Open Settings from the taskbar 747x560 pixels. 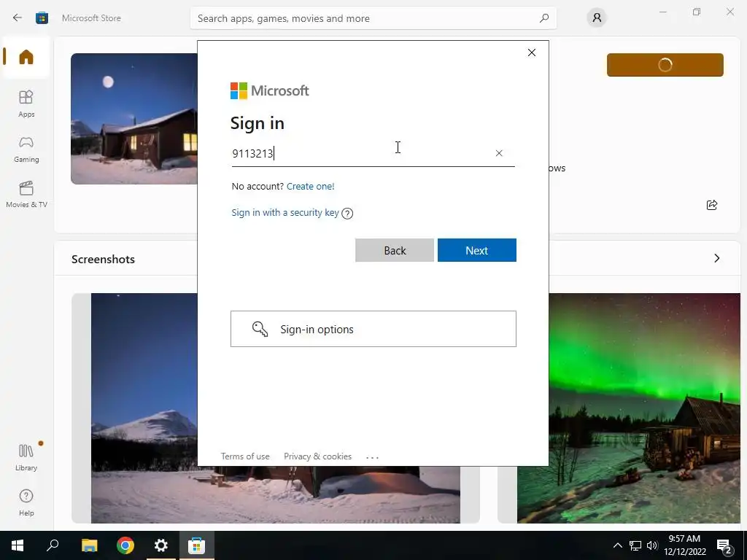161,545
